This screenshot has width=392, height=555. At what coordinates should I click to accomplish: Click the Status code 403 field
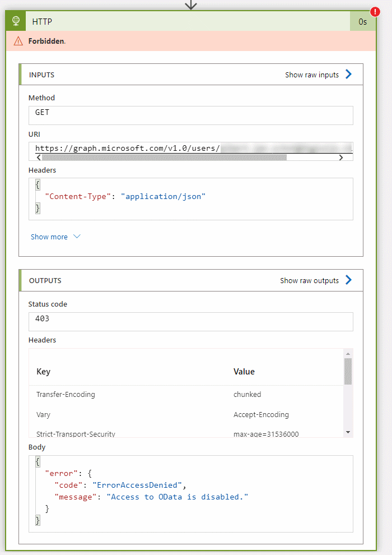(191, 322)
